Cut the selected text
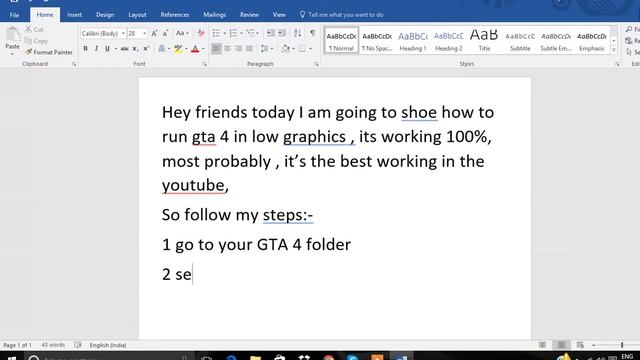Image resolution: width=640 pixels, height=360 pixels. (34, 29)
